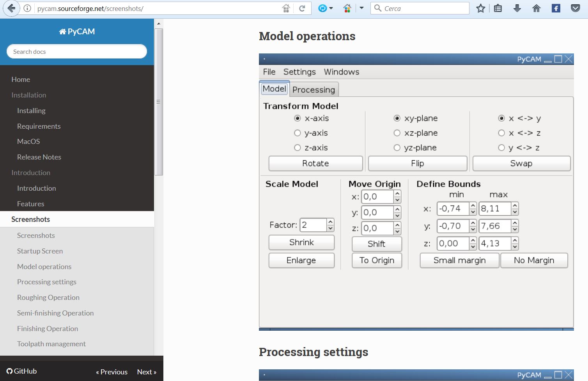Go back with the browser back arrow
The width and height of the screenshot is (588, 381).
tap(11, 8)
